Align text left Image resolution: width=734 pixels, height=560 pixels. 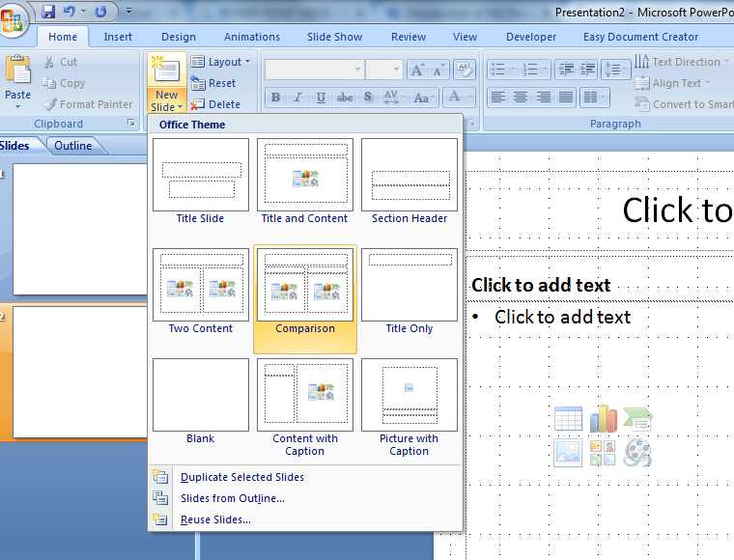(x=498, y=98)
